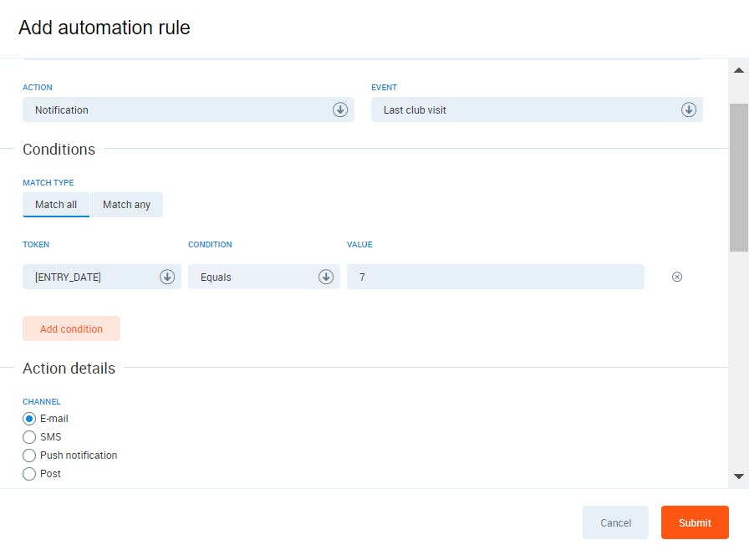
Task: Click the Value input field containing 7
Action: coord(495,277)
